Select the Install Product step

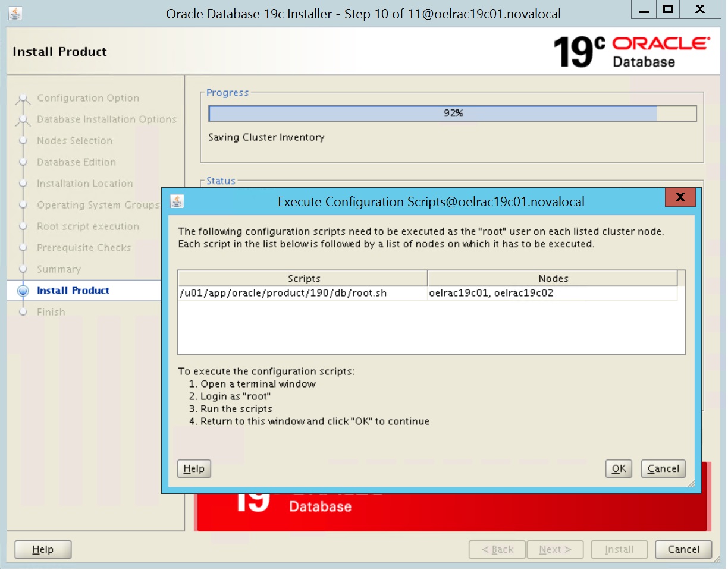tap(73, 291)
